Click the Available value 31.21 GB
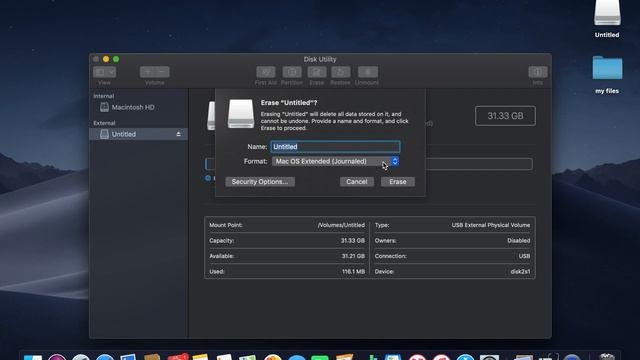Image resolution: width=640 pixels, height=360 pixels. pyautogui.click(x=353, y=256)
